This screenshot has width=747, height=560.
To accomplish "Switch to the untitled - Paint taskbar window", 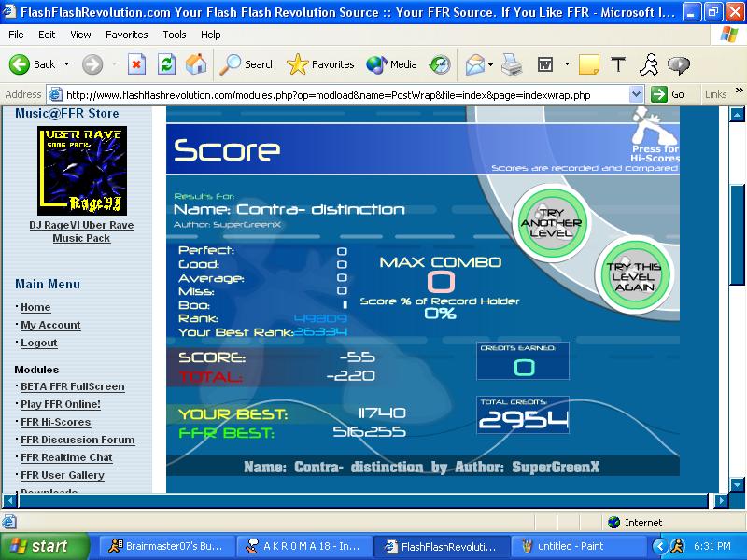I will click(x=578, y=546).
